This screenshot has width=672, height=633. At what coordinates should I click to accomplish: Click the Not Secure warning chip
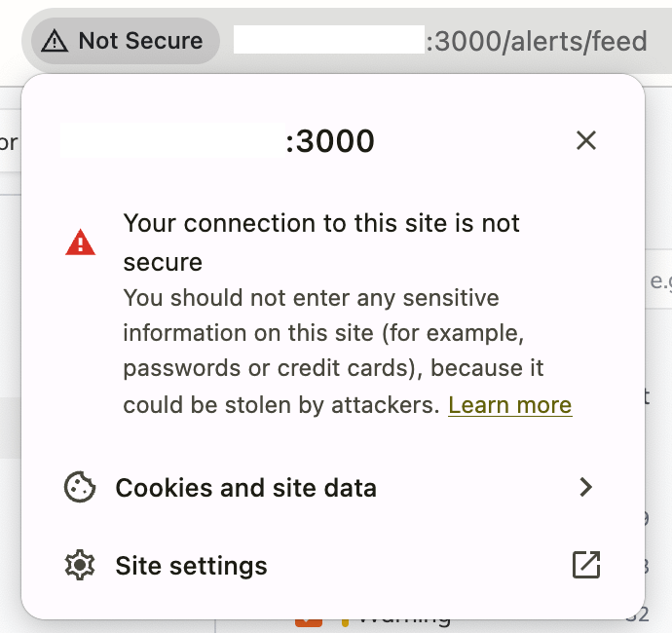click(x=125, y=41)
